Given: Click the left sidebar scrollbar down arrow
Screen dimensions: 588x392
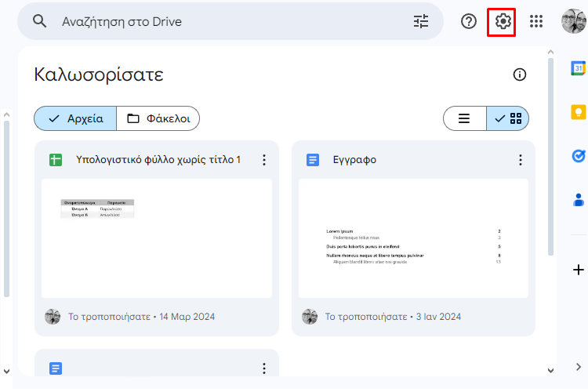Looking at the screenshot, I should point(6,371).
